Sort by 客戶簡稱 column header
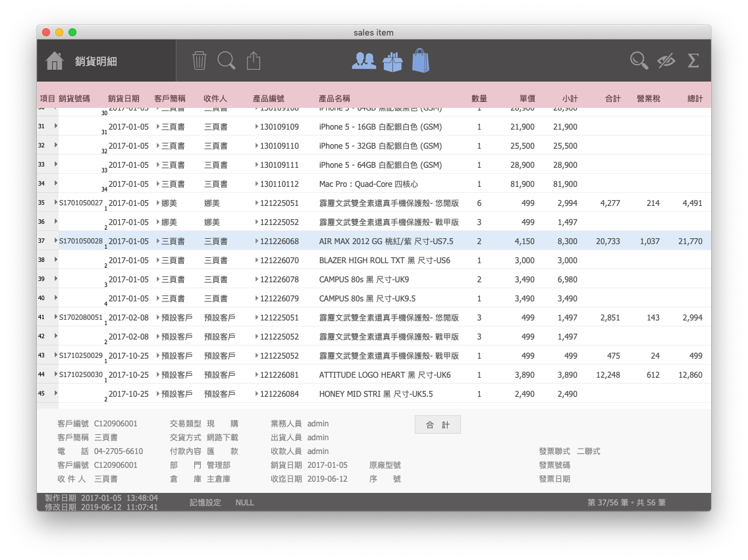Image resolution: width=748 pixels, height=560 pixels. (x=169, y=99)
